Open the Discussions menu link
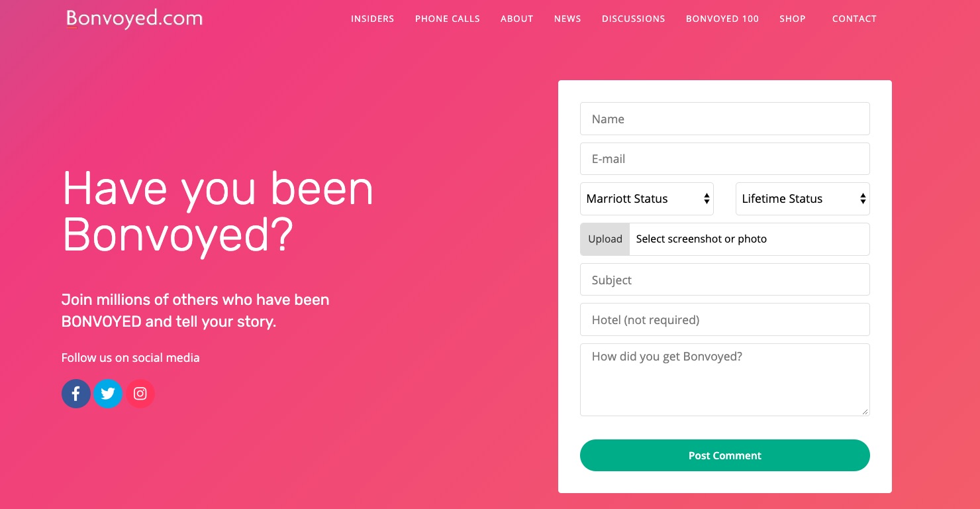The width and height of the screenshot is (980, 509). (633, 19)
